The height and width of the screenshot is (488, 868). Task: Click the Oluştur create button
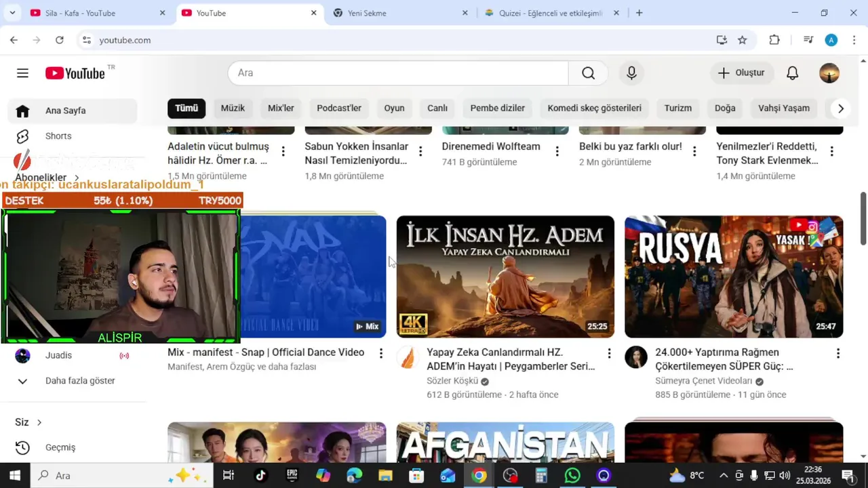coord(741,73)
